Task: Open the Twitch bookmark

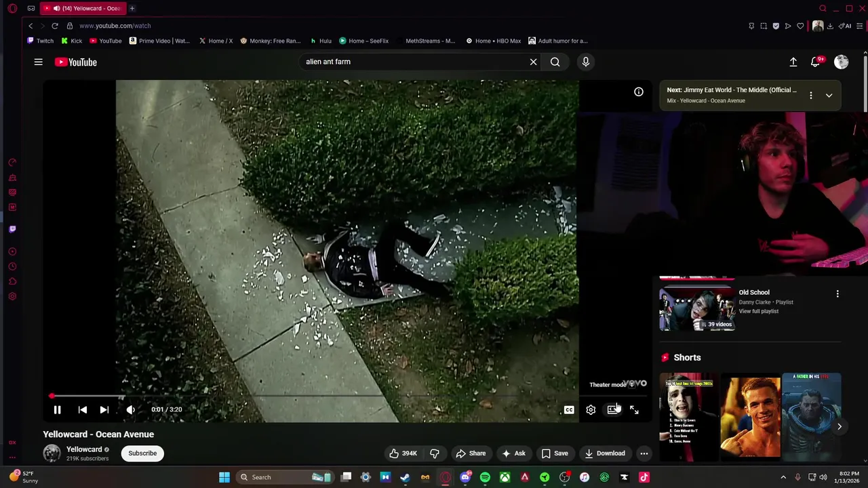Action: (40, 41)
